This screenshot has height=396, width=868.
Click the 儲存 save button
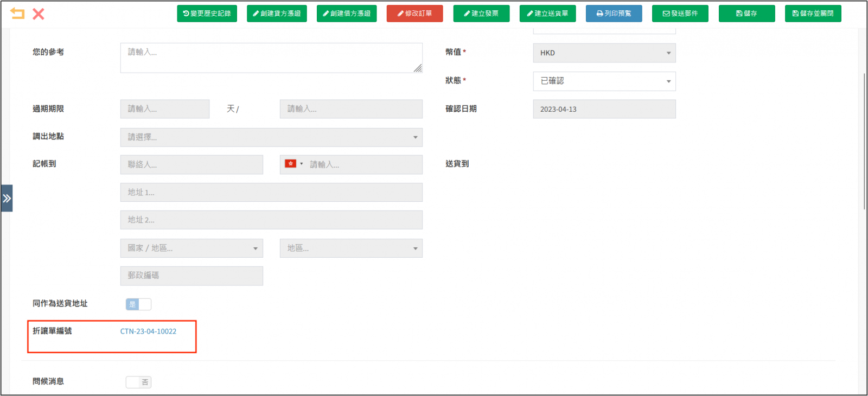tap(746, 14)
